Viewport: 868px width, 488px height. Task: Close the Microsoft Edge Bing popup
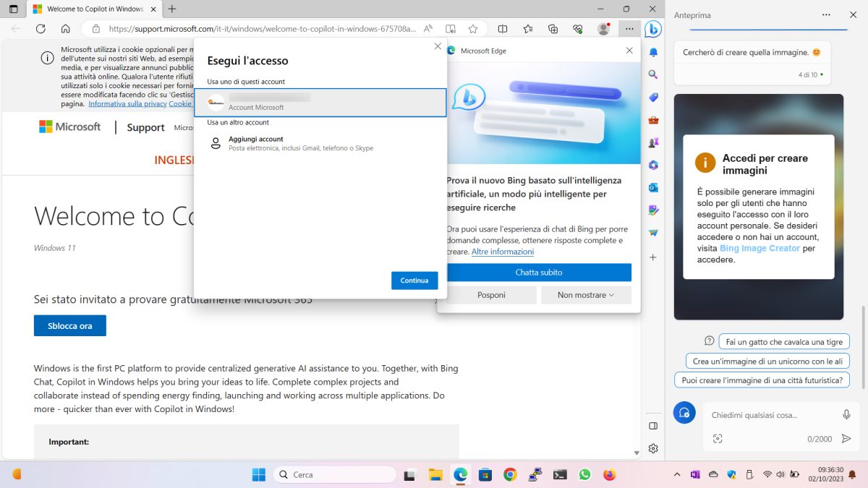(629, 51)
